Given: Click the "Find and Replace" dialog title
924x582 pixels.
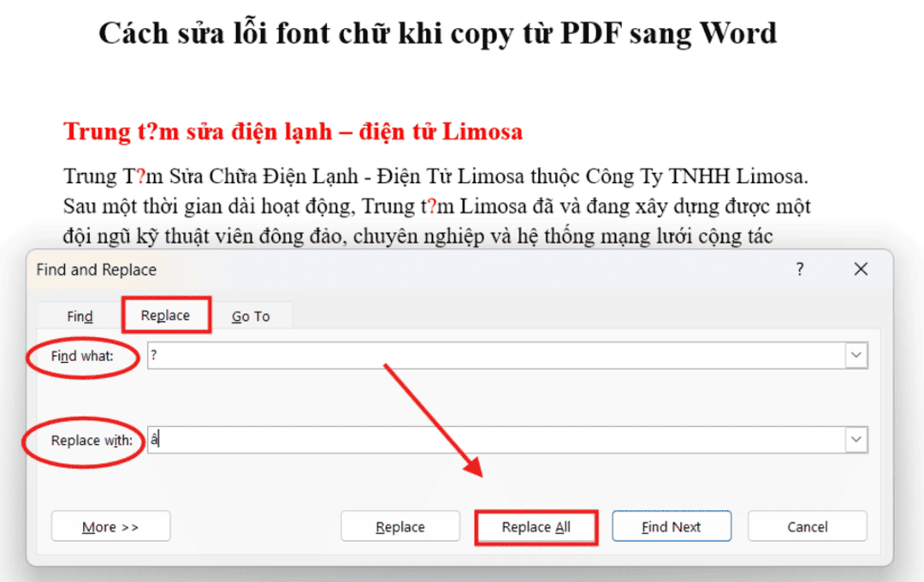Looking at the screenshot, I should point(97,270).
